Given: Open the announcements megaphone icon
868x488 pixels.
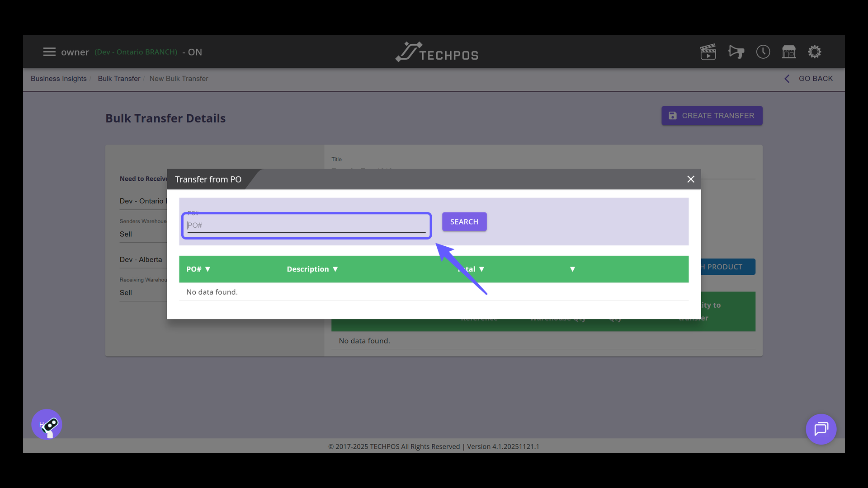Looking at the screenshot, I should tap(736, 52).
